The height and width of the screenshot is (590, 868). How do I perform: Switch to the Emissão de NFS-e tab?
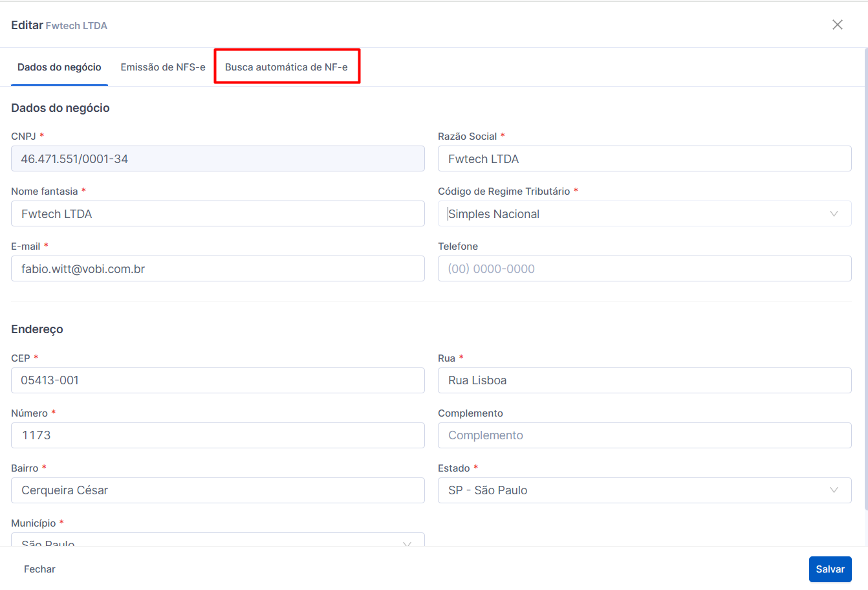click(x=163, y=67)
